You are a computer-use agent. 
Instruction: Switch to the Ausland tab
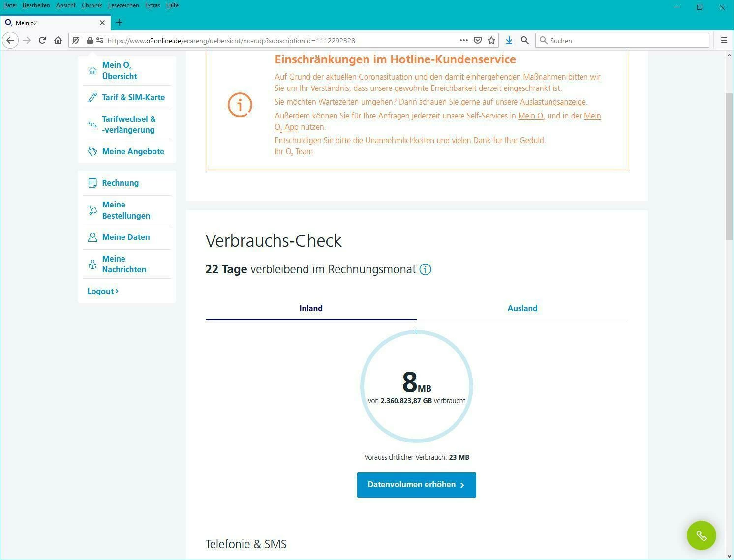(522, 308)
